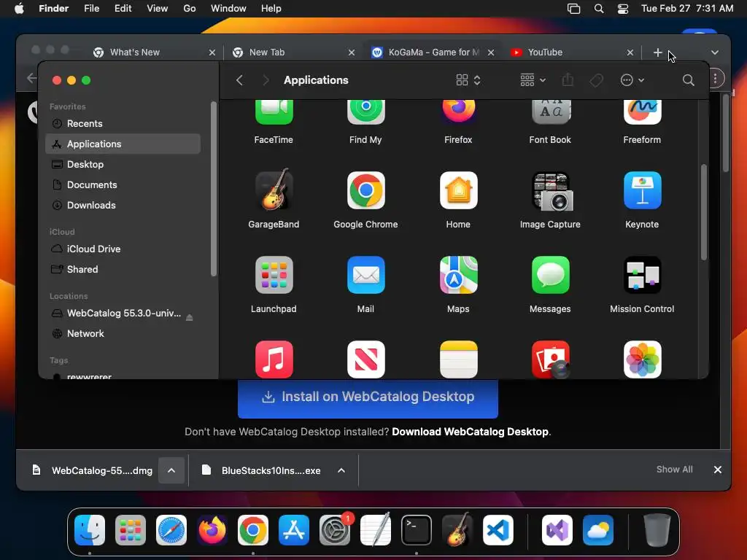Select Documents in the Finder sidebar
Screen dimensions: 747x560
point(123,184)
